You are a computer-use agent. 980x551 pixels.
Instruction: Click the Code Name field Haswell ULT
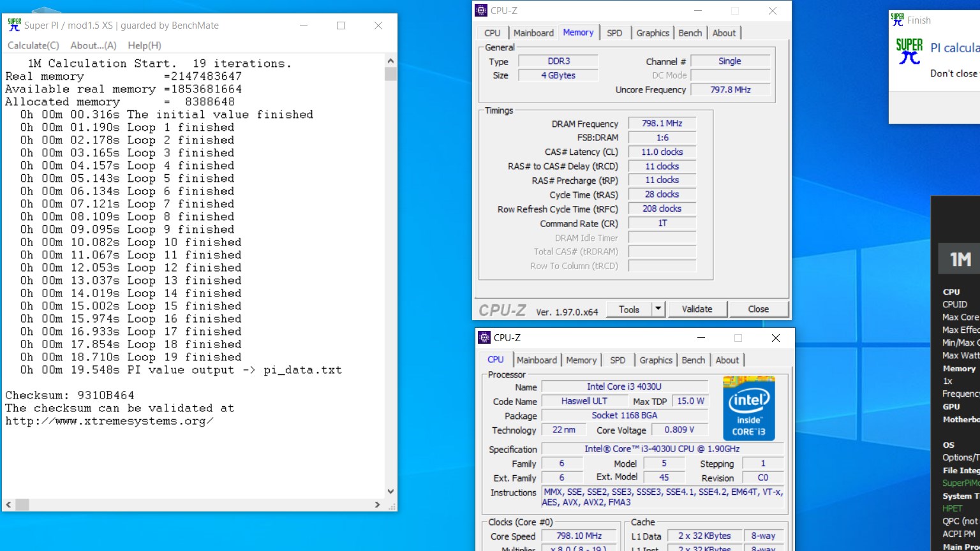(584, 401)
